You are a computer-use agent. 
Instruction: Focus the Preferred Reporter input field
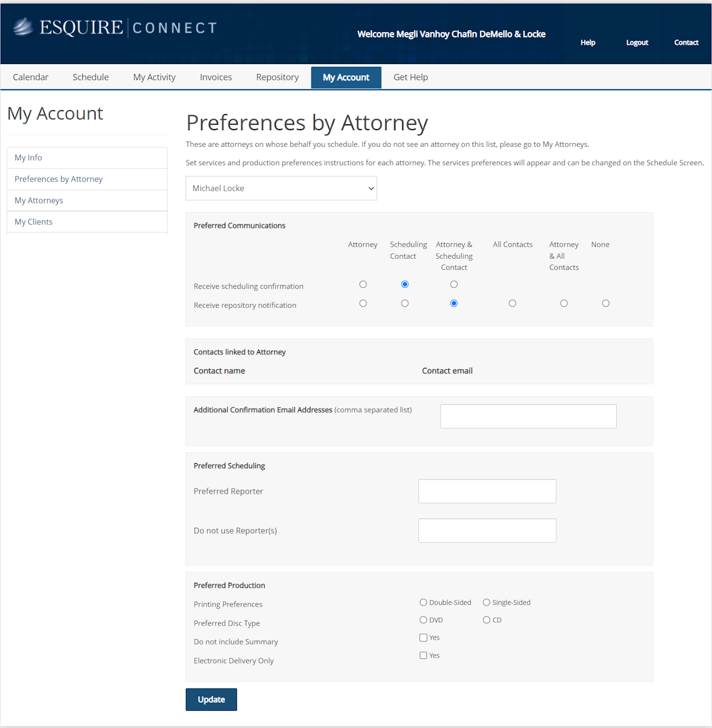click(487, 491)
